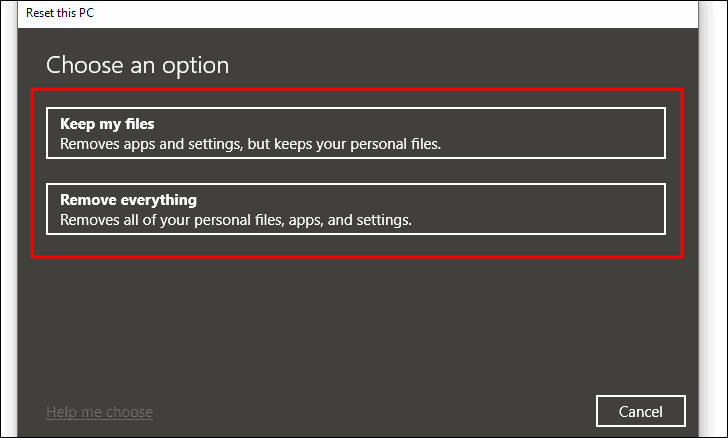Click 'Removes apps and settings' description text
Screen dimensions: 728x438
250,144
